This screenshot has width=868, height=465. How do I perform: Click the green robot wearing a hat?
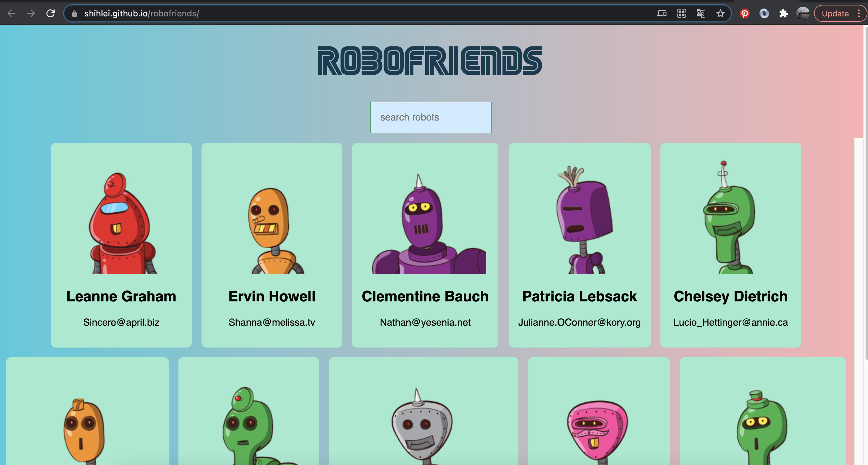pyautogui.click(x=761, y=427)
